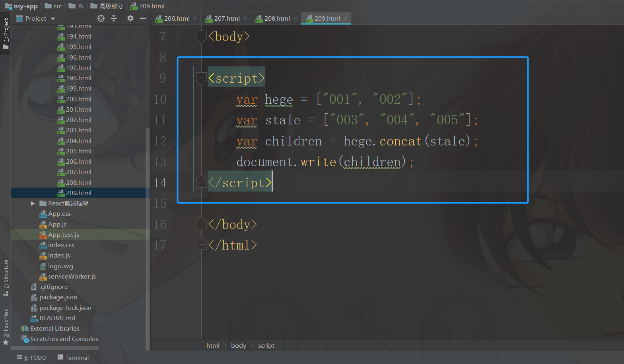
Task: Close the 206.html tab
Action: pyautogui.click(x=195, y=18)
